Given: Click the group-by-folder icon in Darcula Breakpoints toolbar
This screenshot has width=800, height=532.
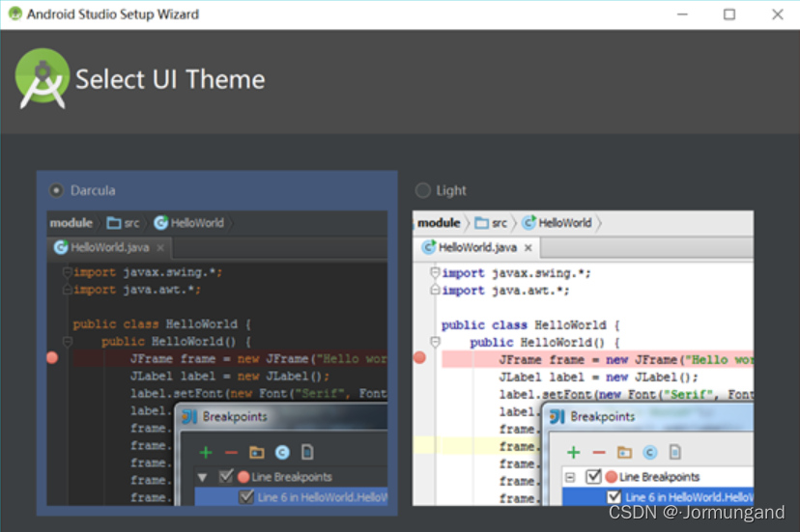Looking at the screenshot, I should [x=257, y=453].
